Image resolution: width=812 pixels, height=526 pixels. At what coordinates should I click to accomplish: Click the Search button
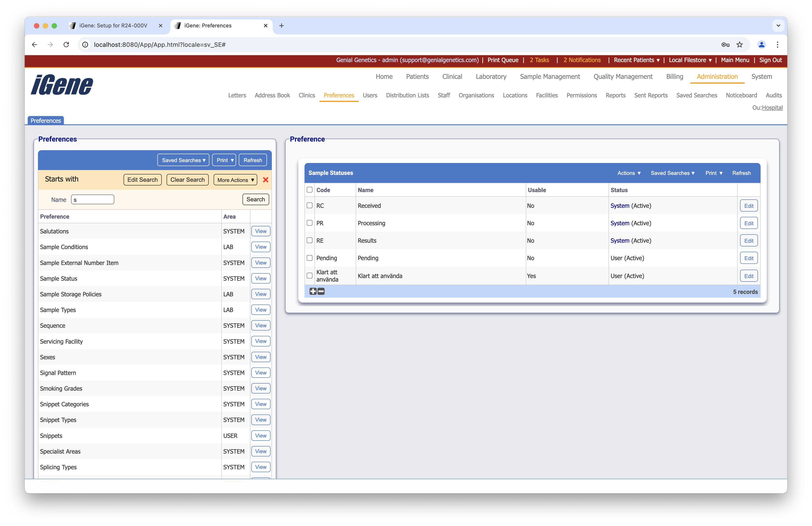coord(255,199)
